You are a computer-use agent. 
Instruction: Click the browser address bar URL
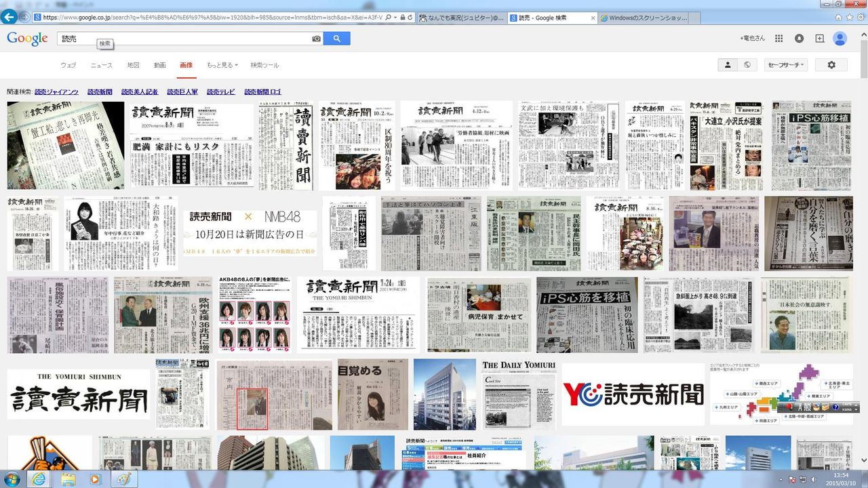213,17
